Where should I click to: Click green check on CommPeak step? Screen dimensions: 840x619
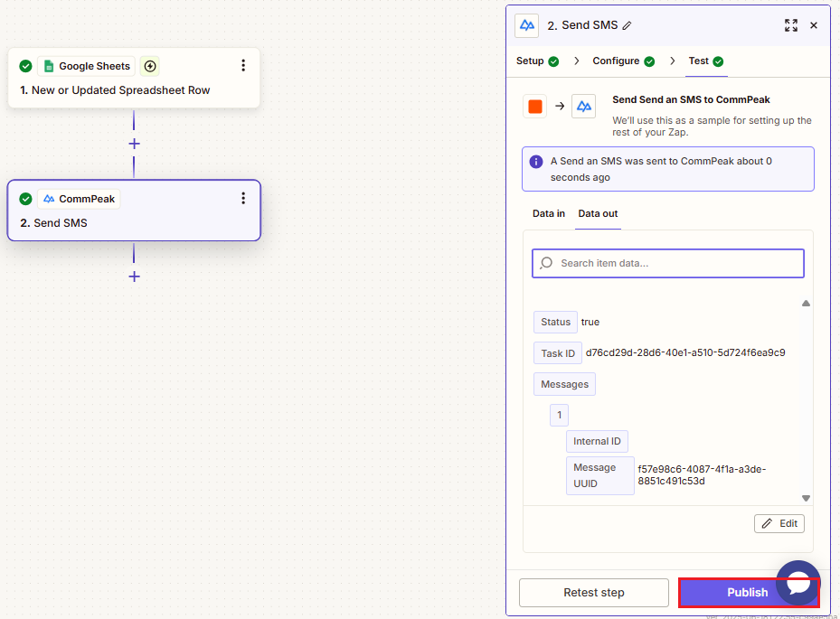click(25, 199)
